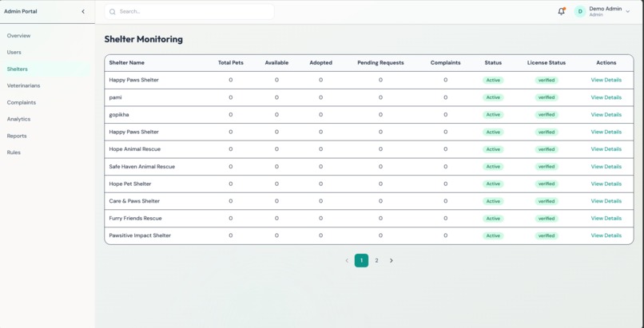644x328 pixels.
Task: Click Hope Pet Shelter name
Action: (130, 184)
